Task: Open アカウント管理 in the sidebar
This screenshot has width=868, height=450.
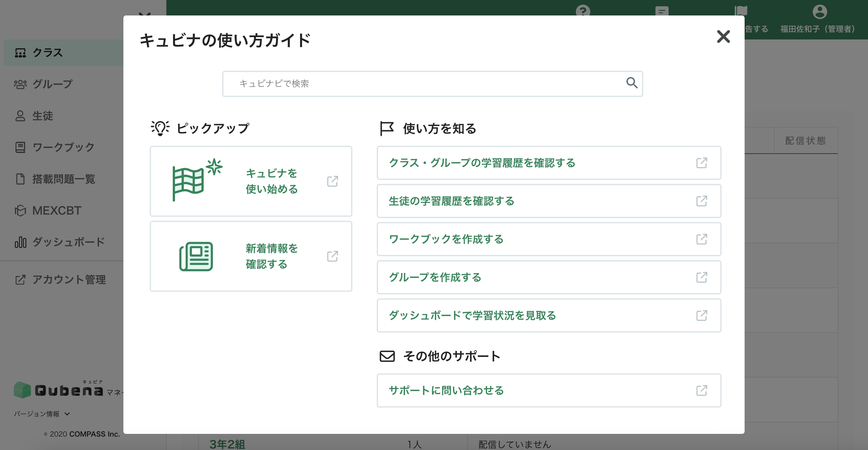Action: [64, 280]
